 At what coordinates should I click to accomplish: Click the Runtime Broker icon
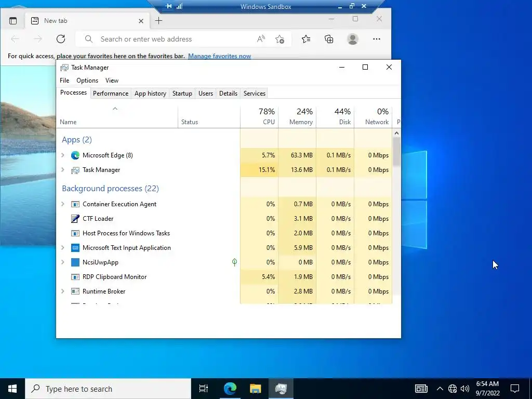pos(75,291)
